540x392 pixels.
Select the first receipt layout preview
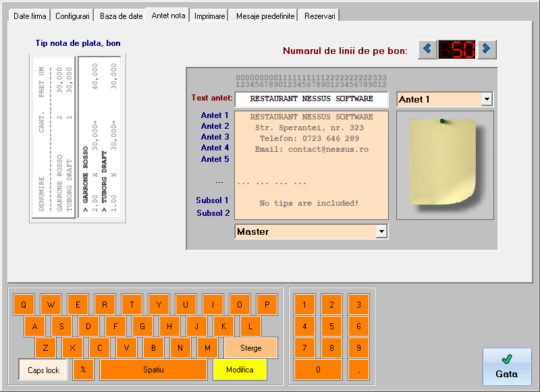pos(53,138)
